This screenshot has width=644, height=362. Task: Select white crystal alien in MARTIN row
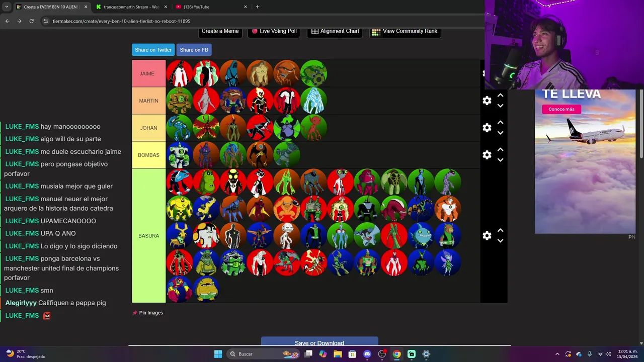click(313, 101)
